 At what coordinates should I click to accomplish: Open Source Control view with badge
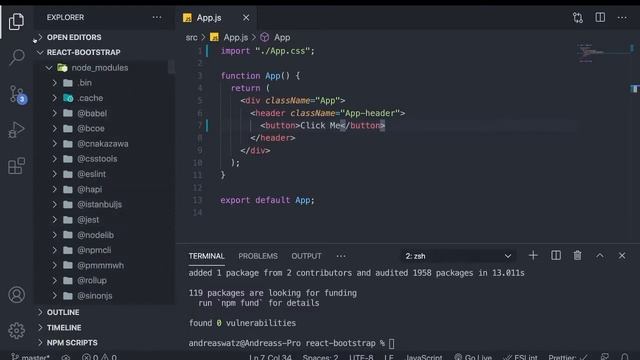tap(17, 94)
